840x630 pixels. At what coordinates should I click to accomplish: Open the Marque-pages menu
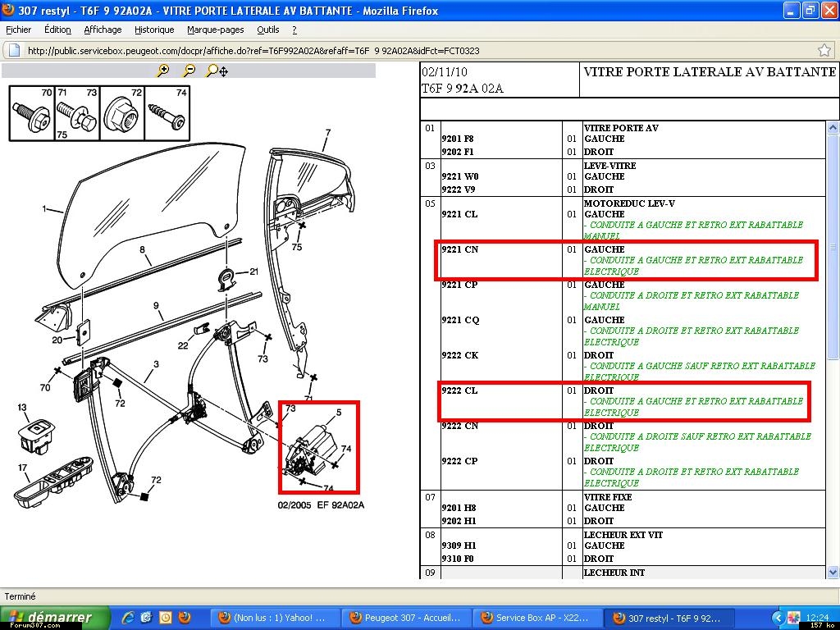click(216, 30)
